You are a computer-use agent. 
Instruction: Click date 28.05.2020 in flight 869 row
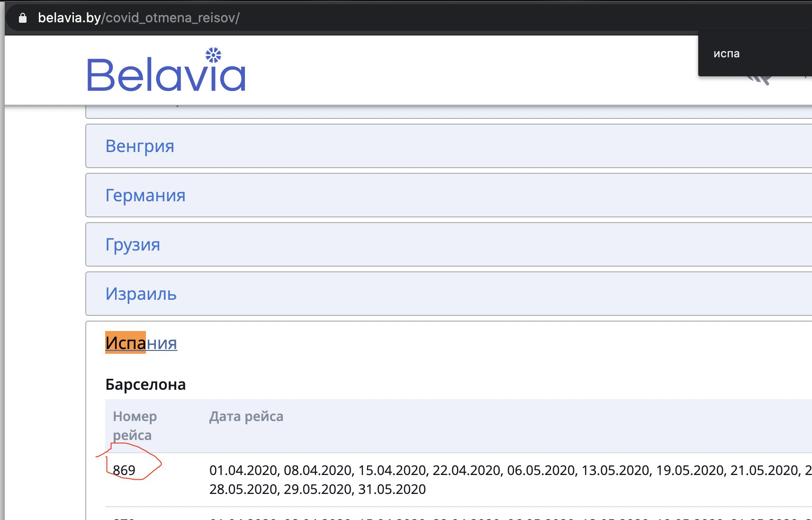coord(244,489)
